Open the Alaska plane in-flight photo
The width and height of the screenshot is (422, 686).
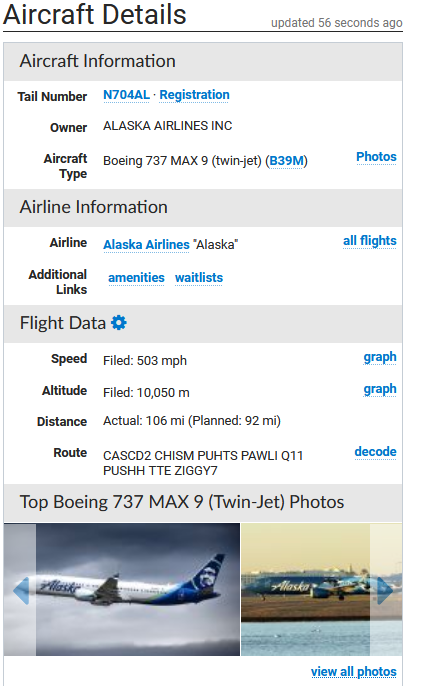[138, 590]
